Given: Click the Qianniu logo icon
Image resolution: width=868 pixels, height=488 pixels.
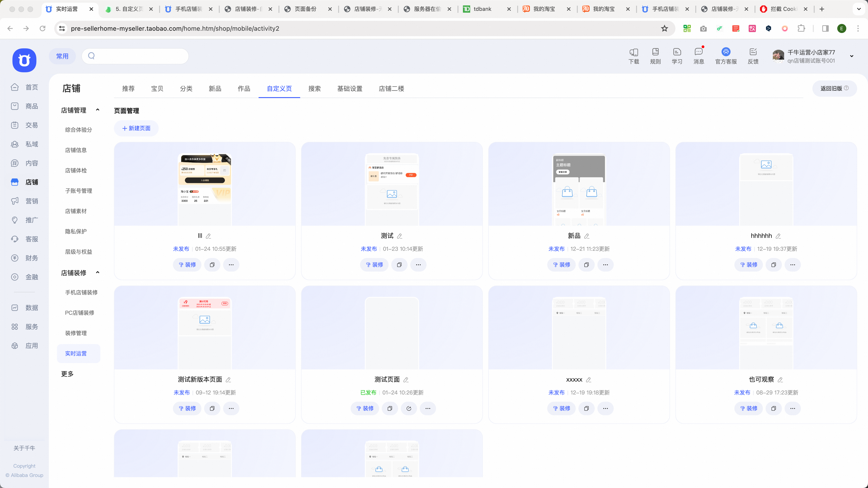Looking at the screenshot, I should (24, 60).
